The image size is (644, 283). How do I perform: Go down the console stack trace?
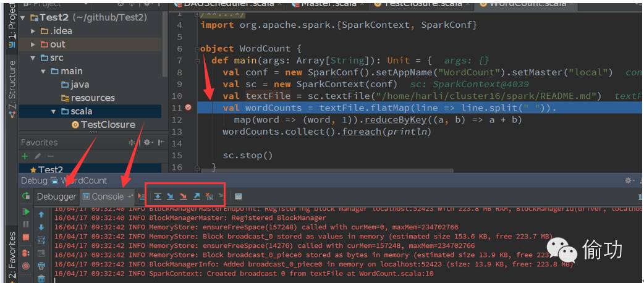pyautogui.click(x=41, y=227)
